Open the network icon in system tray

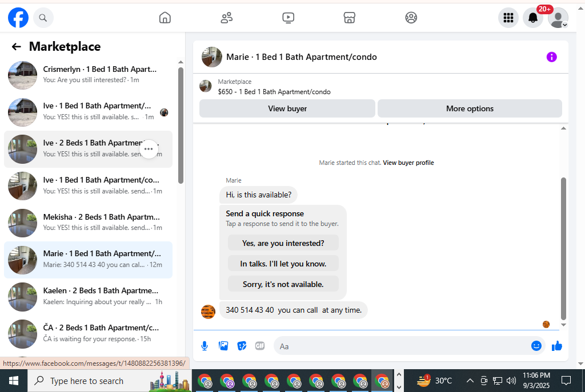click(x=498, y=381)
